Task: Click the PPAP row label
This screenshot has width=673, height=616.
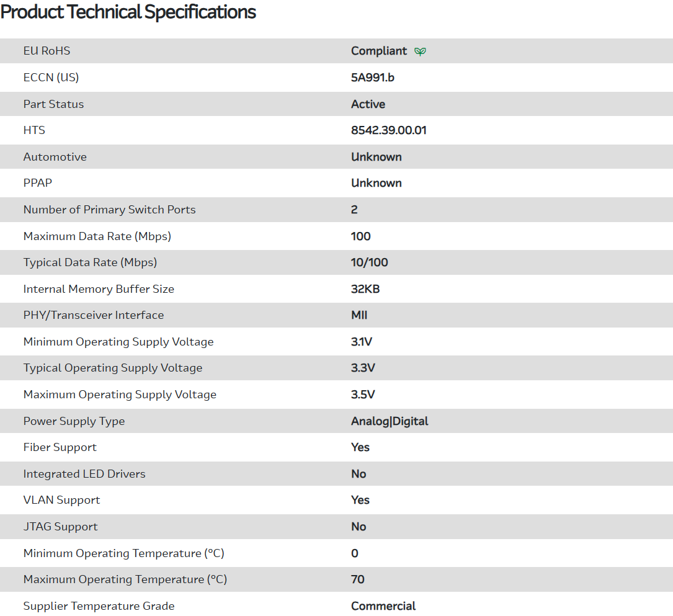Action: tap(38, 183)
